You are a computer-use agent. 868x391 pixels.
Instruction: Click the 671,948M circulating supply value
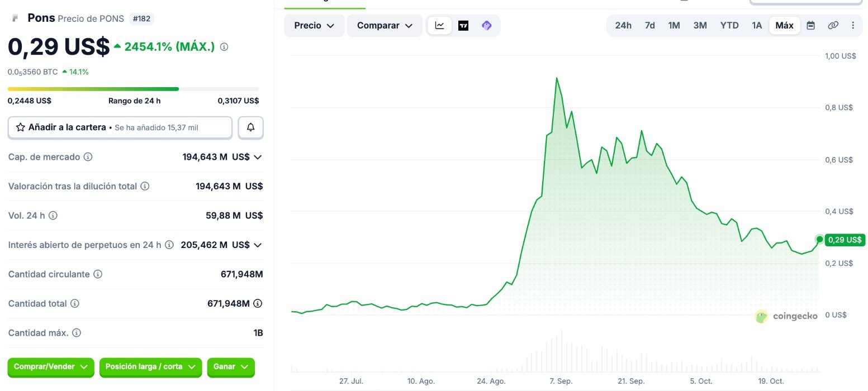coord(242,274)
